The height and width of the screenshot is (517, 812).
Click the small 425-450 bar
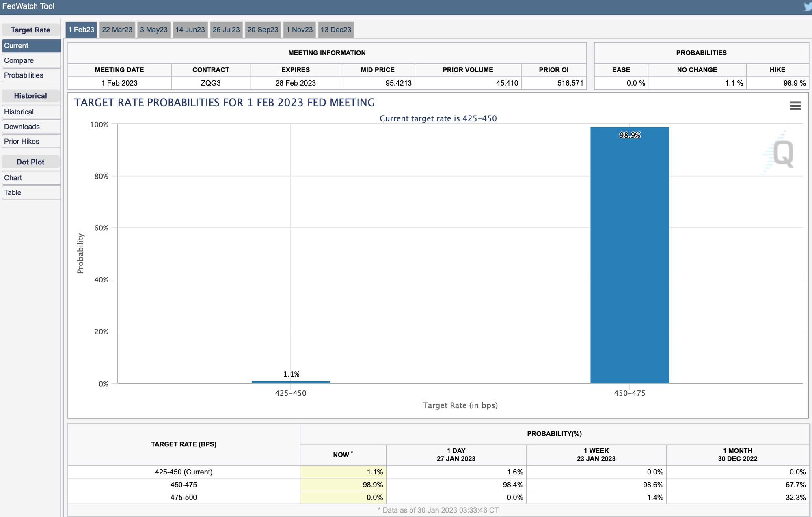pos(291,382)
